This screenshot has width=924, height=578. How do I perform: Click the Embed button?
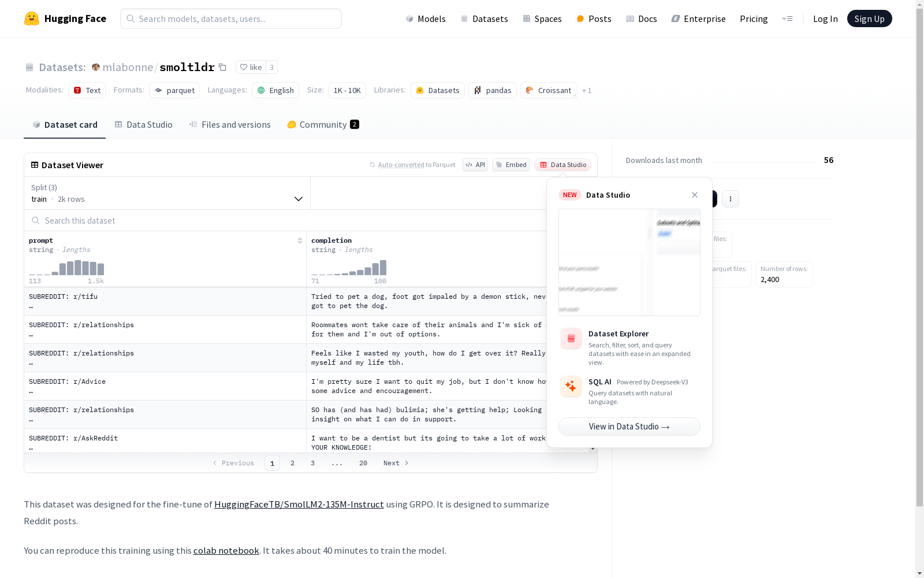pyautogui.click(x=511, y=165)
